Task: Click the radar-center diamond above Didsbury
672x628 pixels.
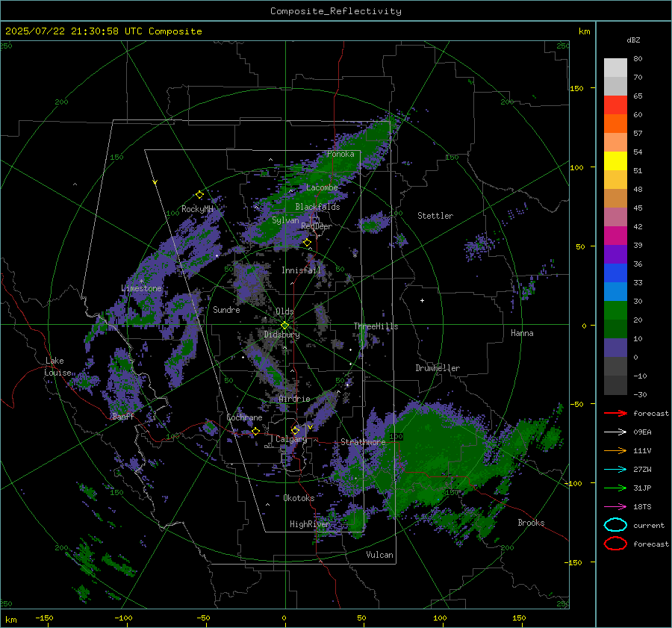Action: (284, 326)
